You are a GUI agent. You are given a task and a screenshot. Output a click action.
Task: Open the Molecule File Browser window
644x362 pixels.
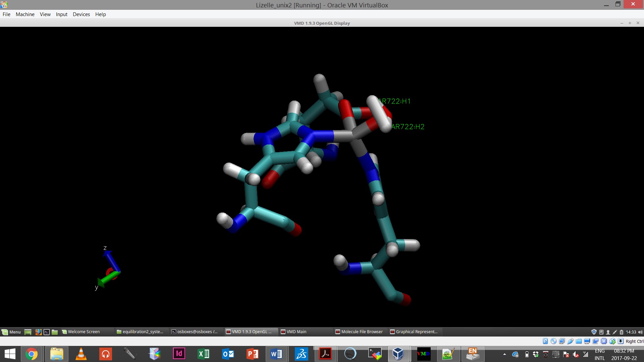tap(362, 332)
